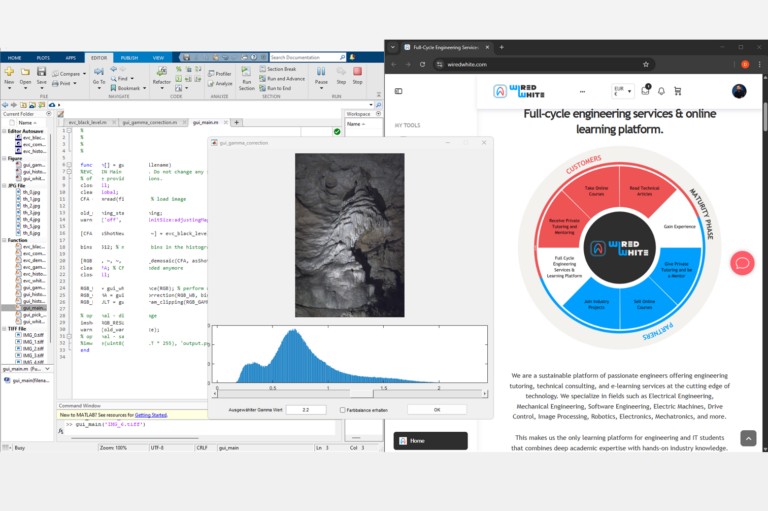Image resolution: width=768 pixels, height=511 pixels.
Task: Click the Home button in wiredwhite sidebar
Action: [431, 441]
